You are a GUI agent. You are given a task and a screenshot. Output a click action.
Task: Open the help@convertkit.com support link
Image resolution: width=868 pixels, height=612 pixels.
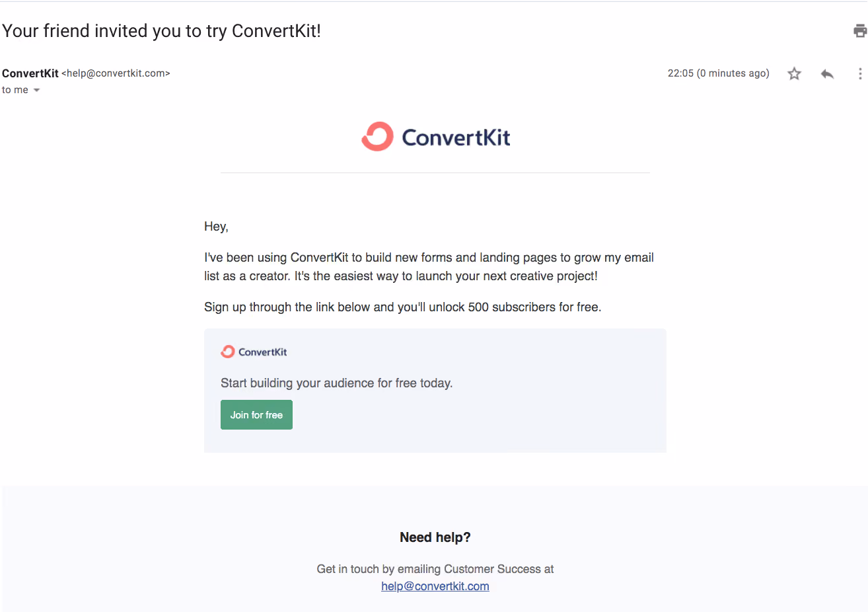[435, 586]
